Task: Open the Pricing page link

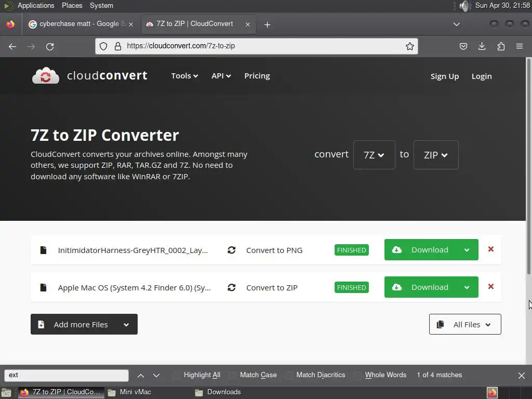Action: click(x=257, y=76)
